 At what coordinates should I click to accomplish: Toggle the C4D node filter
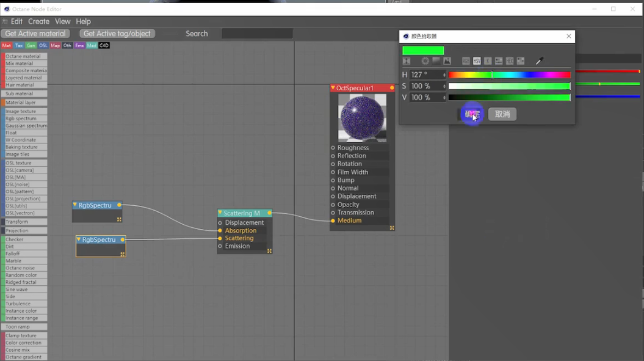point(104,46)
